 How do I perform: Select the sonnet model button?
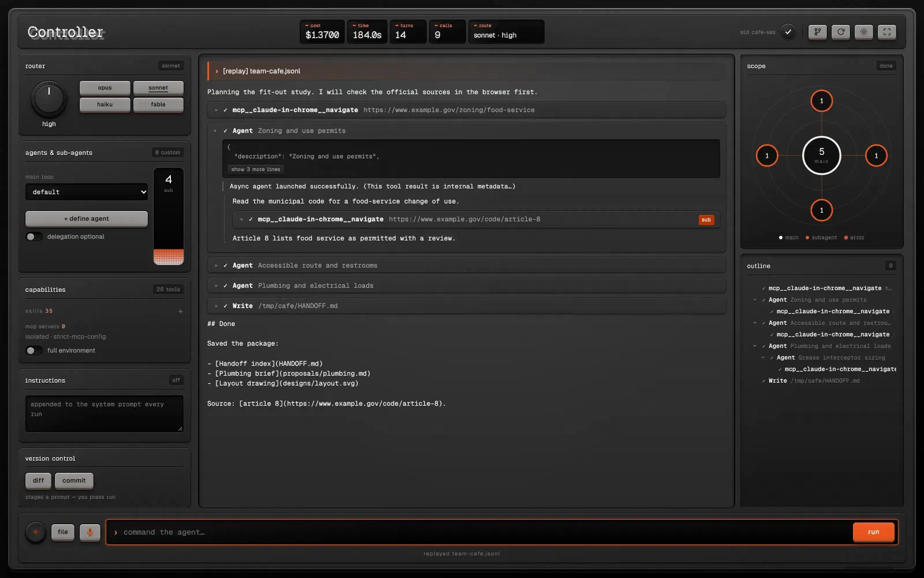tap(158, 88)
